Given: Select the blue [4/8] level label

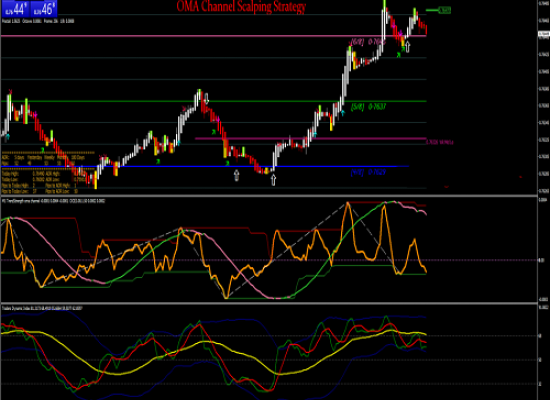Looking at the screenshot, I should pos(368,172).
